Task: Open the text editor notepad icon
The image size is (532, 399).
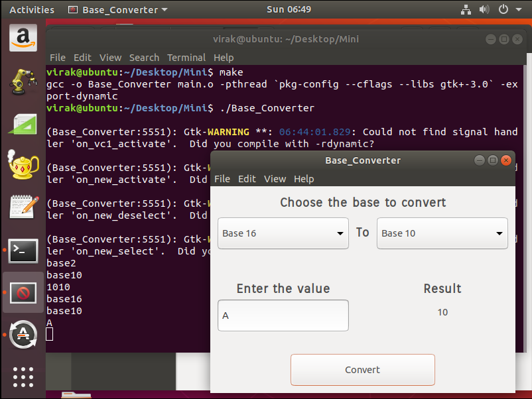Action: [23, 207]
